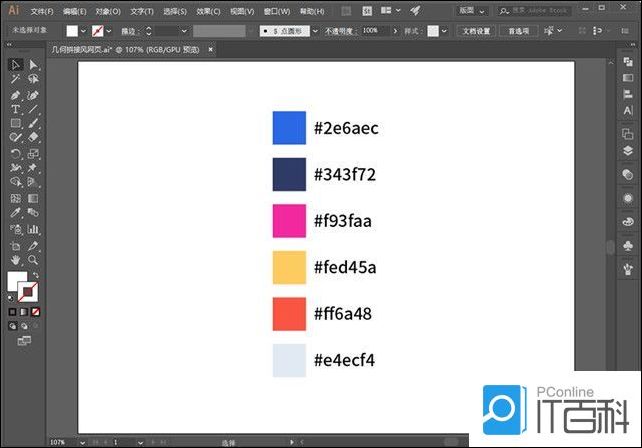Image resolution: width=642 pixels, height=448 pixels.
Task: Select the Curvature tool
Action: click(x=33, y=95)
